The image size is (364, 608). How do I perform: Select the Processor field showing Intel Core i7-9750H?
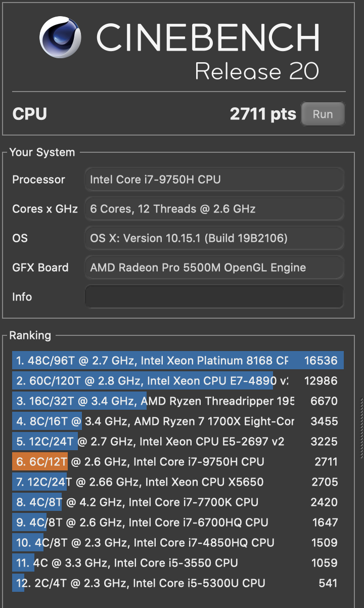pyautogui.click(x=214, y=180)
